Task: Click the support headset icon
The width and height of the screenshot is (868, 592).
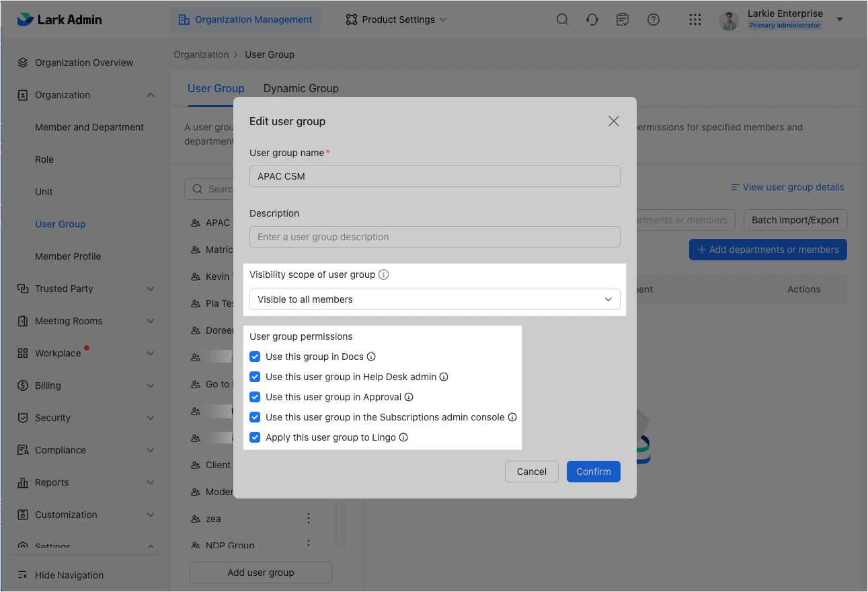Action: coord(592,20)
